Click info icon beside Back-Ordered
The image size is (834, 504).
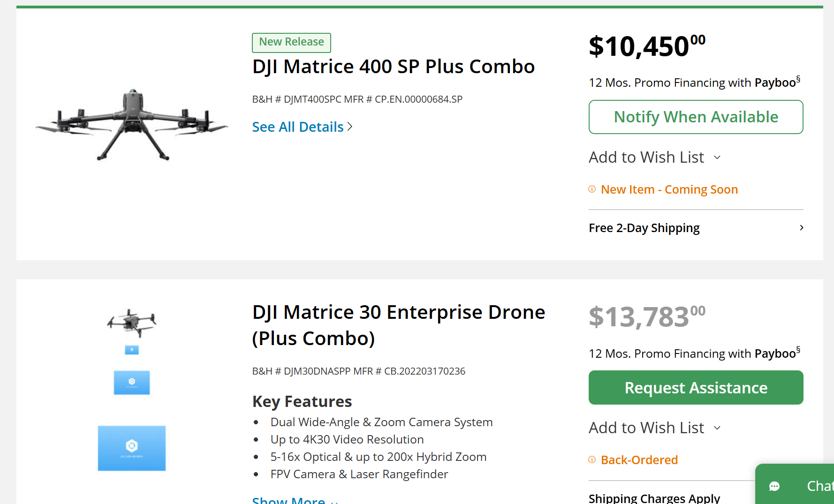coord(592,460)
